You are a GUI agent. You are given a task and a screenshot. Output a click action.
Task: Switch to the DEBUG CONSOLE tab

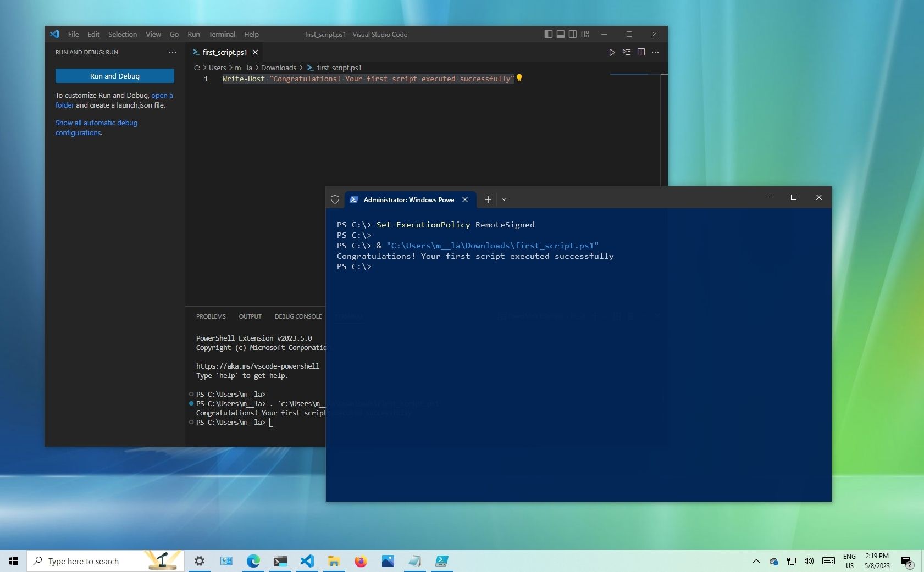pos(297,316)
